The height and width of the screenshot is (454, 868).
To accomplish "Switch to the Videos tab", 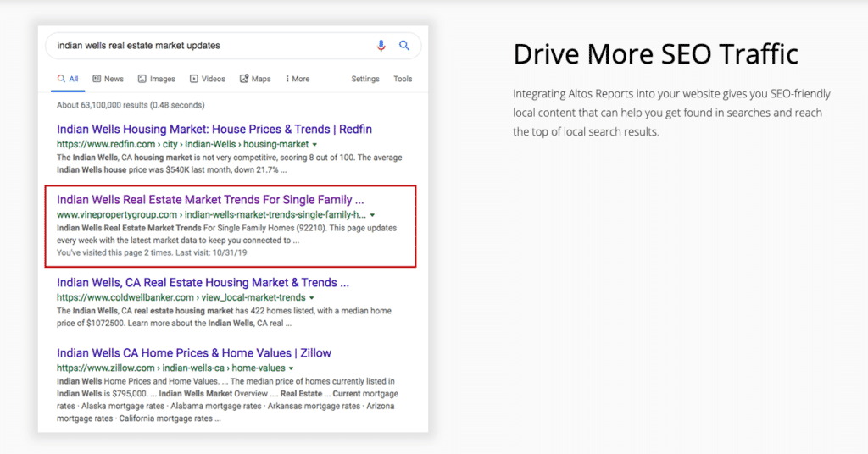I will click(208, 79).
